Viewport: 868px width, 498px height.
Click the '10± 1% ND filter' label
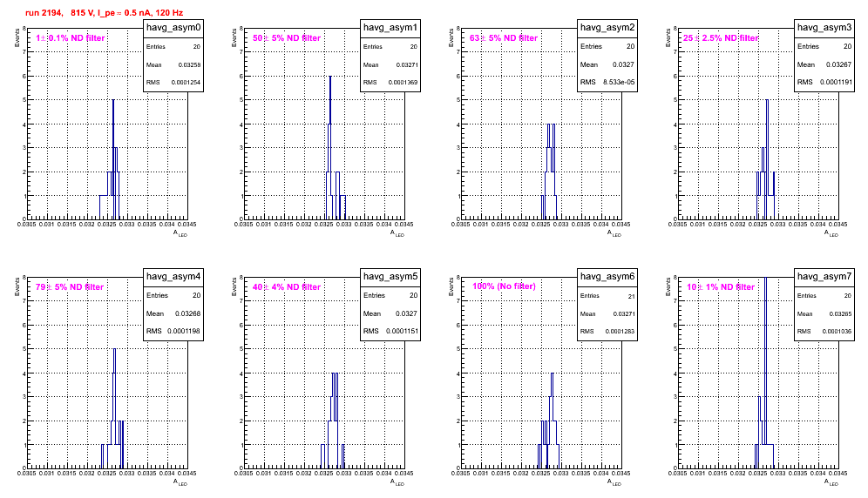click(x=721, y=287)
